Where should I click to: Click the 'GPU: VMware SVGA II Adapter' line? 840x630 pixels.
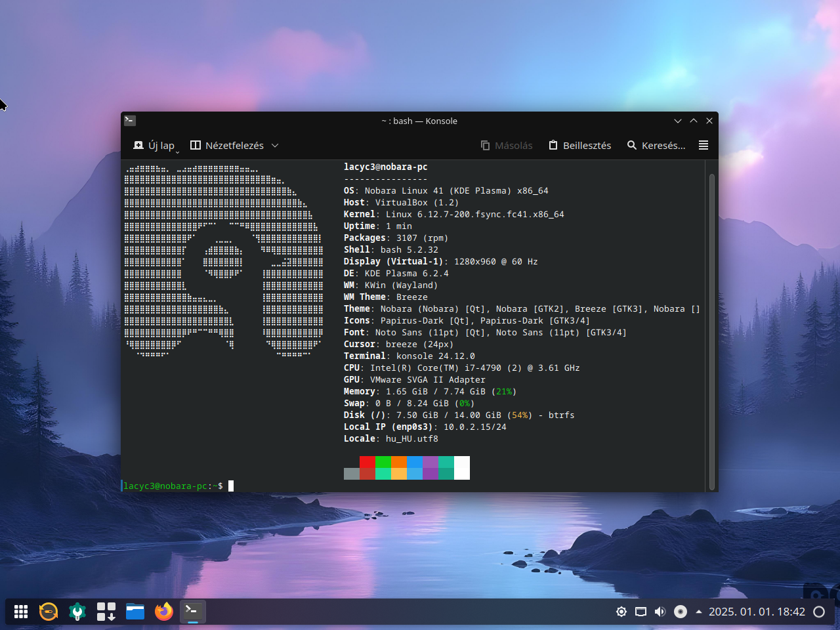(x=415, y=380)
